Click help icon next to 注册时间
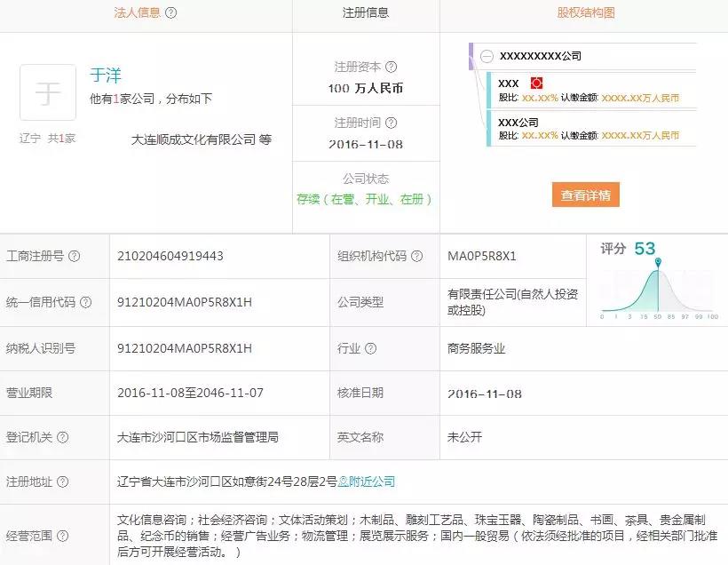 point(392,123)
